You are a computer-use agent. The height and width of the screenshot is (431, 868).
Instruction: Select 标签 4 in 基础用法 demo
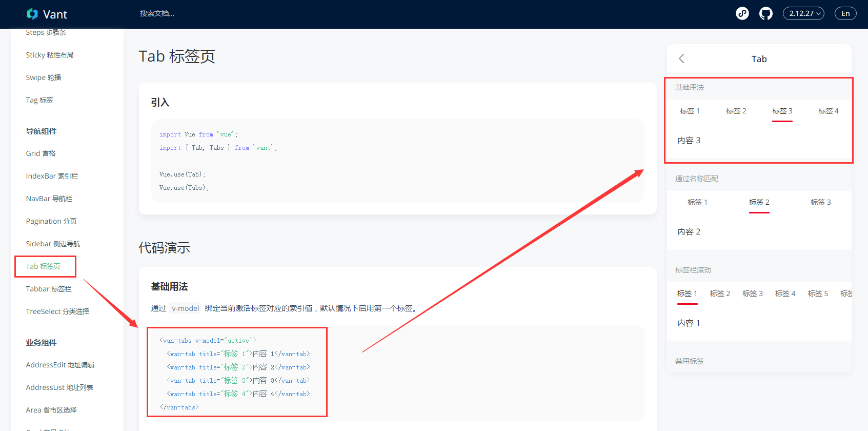click(829, 111)
